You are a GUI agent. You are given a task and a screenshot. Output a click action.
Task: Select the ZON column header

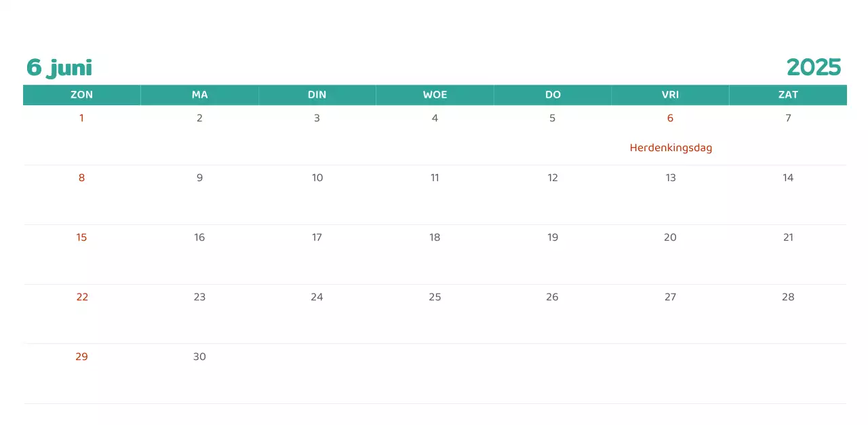click(x=81, y=95)
